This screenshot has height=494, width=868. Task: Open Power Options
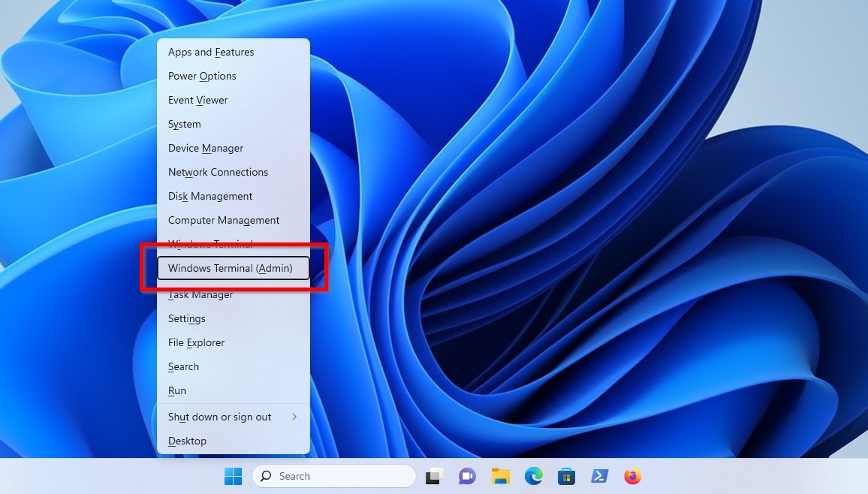point(202,76)
